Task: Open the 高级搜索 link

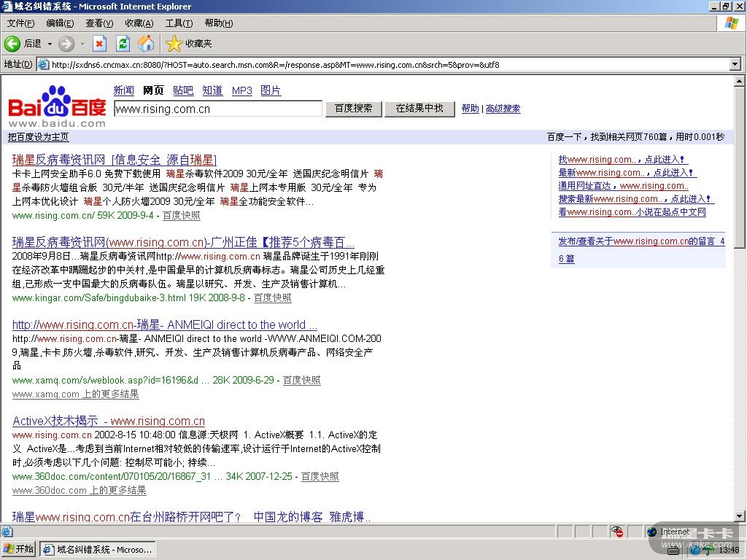Action: 503,109
